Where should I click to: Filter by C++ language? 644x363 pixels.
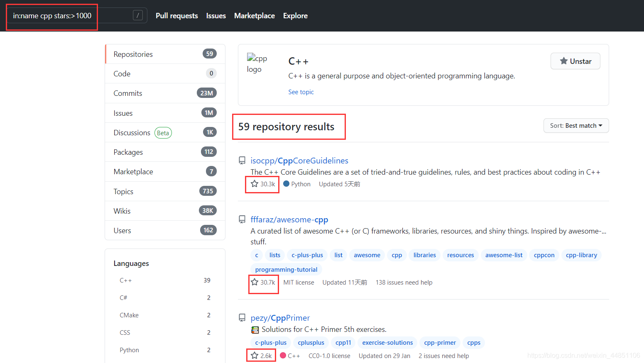[x=165, y=280]
